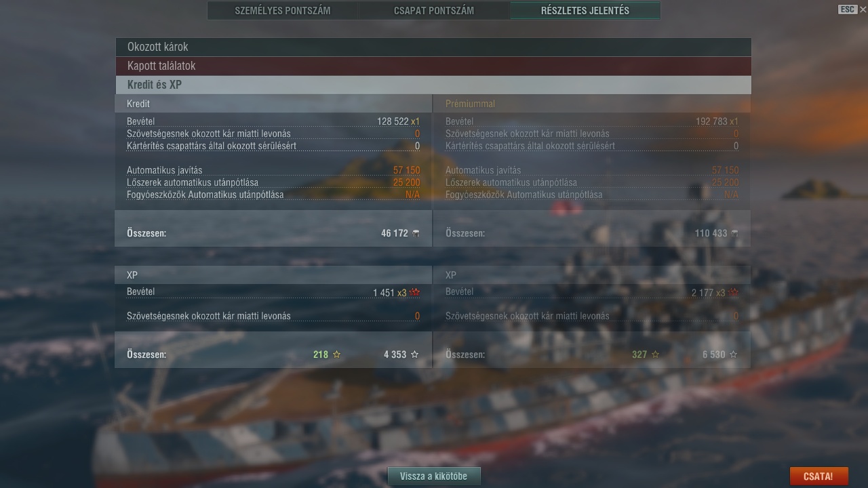Image resolution: width=868 pixels, height=488 pixels.
Task: Expand the Okozott károk section
Action: 433,47
